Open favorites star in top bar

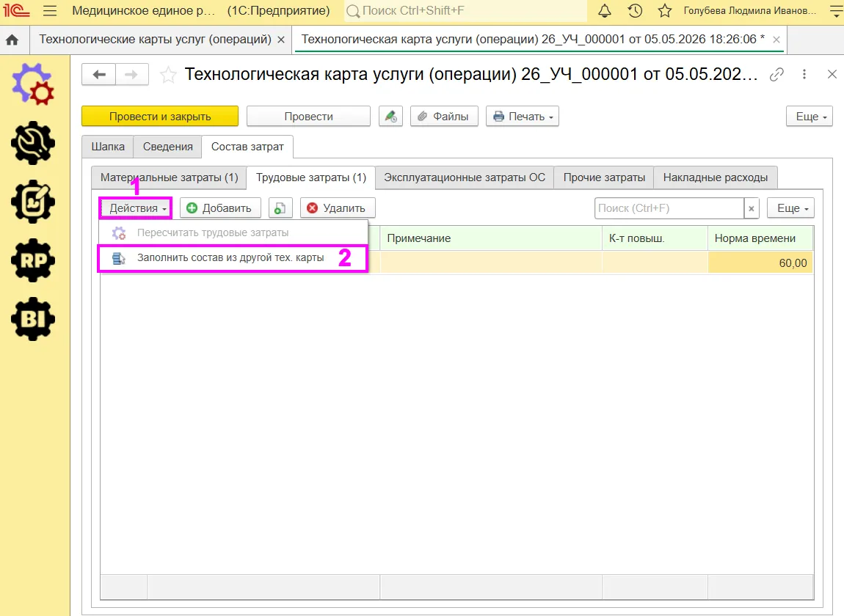point(666,11)
